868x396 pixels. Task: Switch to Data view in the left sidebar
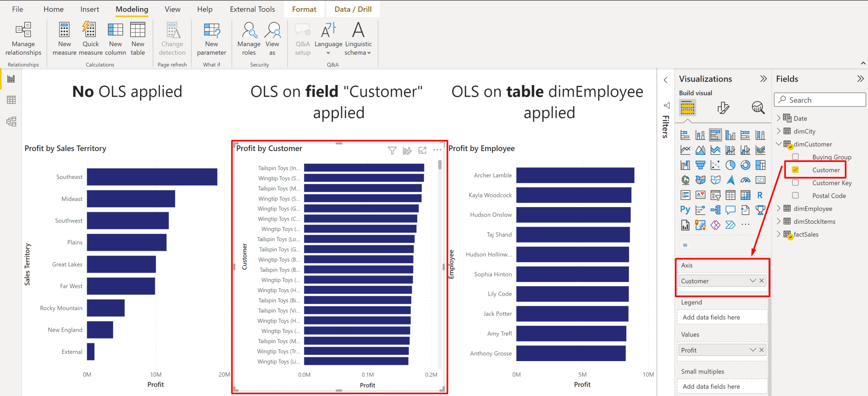click(10, 100)
